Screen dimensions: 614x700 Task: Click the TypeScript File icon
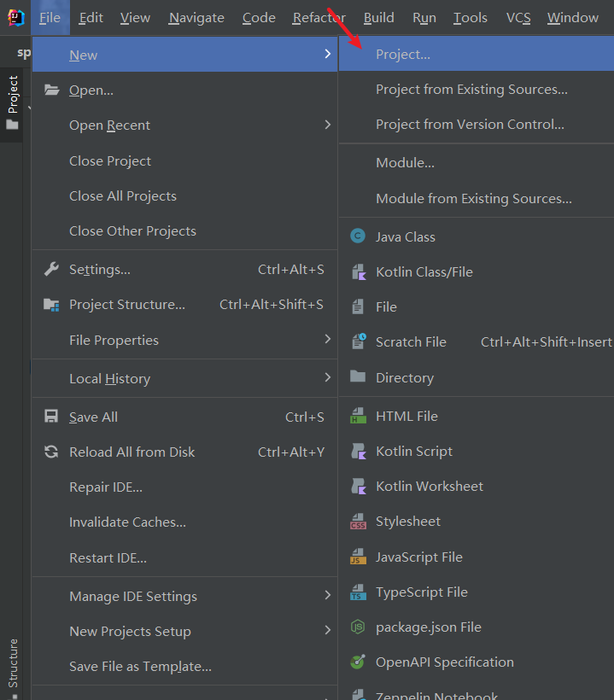point(359,592)
